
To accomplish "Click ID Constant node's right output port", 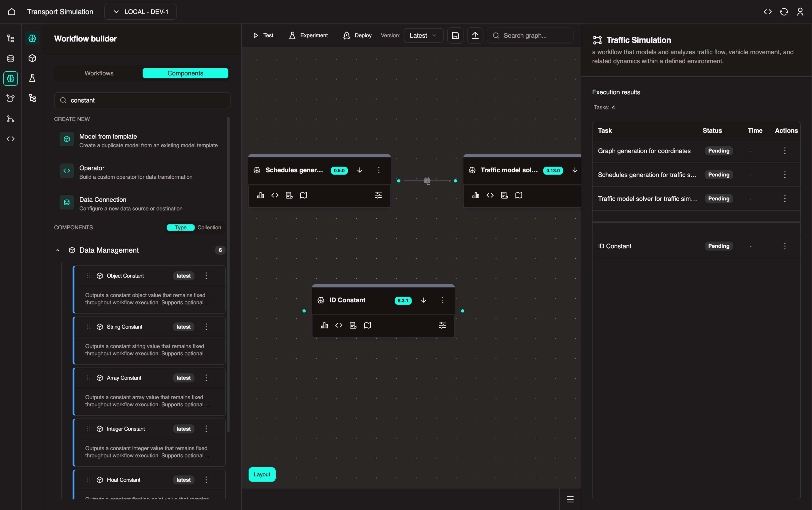I will click(x=463, y=311).
